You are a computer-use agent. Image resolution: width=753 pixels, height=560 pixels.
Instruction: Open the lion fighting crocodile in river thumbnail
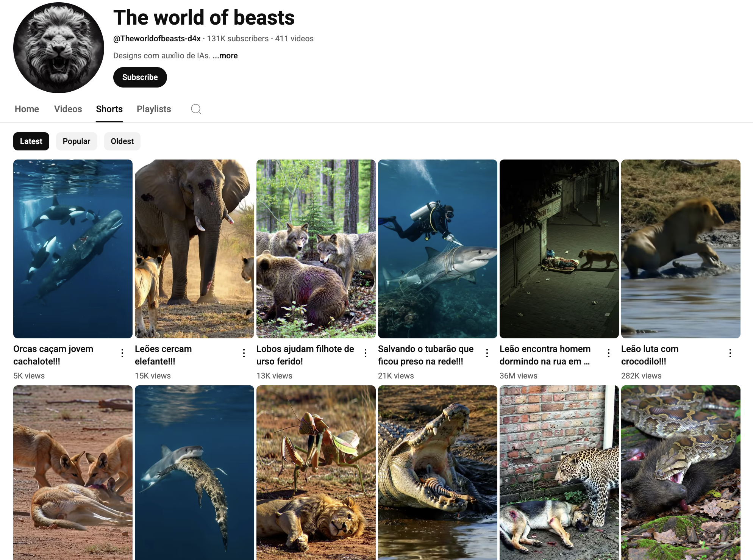[x=681, y=249]
